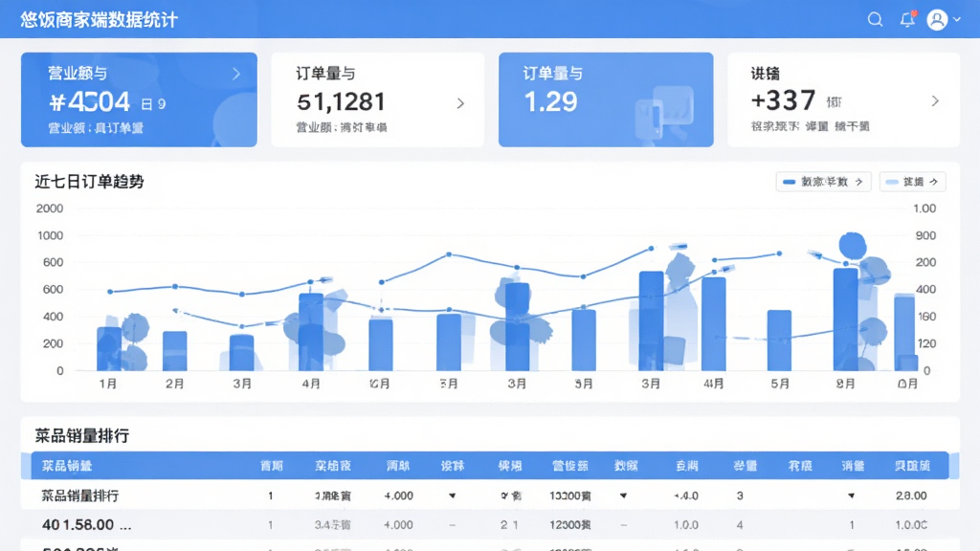Click the user avatar icon

click(x=937, y=20)
